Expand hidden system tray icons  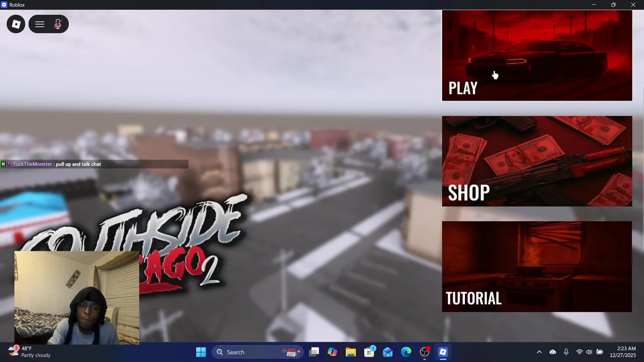[539, 352]
